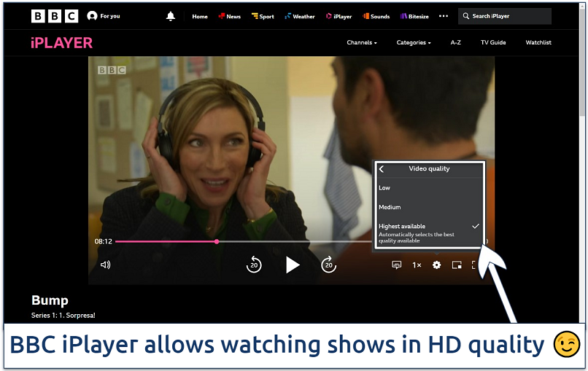The height and width of the screenshot is (371, 588).
Task: Click the playback progress handle
Action: coord(217,242)
